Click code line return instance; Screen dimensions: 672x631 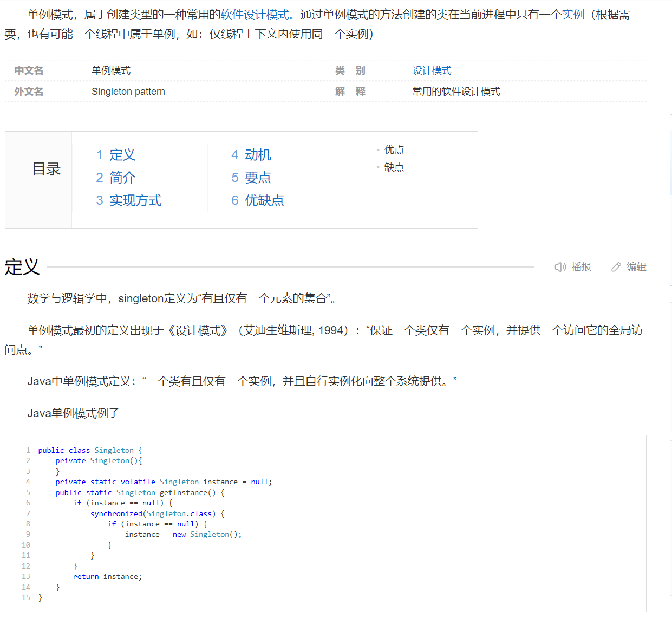(107, 576)
